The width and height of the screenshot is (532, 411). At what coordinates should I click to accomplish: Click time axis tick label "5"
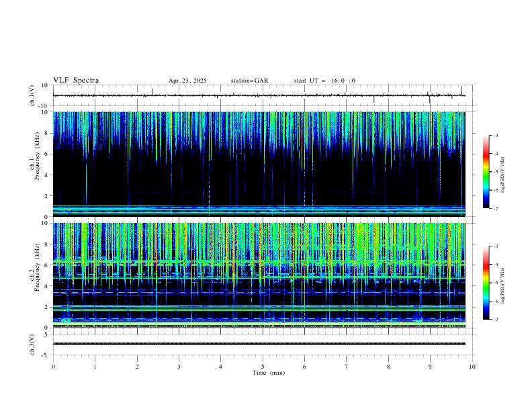tap(263, 367)
